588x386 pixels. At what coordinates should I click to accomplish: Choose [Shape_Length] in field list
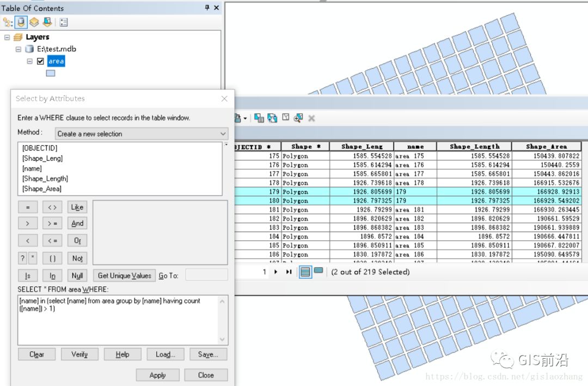45,179
